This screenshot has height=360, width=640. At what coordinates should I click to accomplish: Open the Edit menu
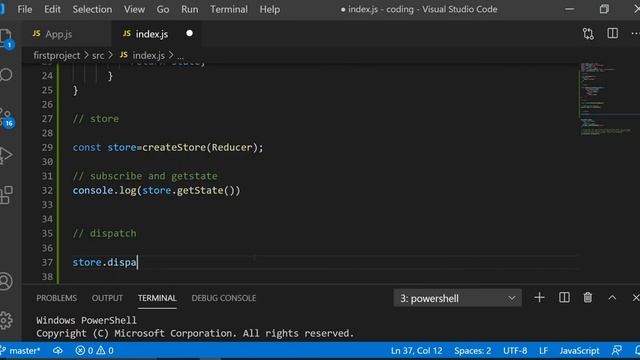pyautogui.click(x=52, y=9)
